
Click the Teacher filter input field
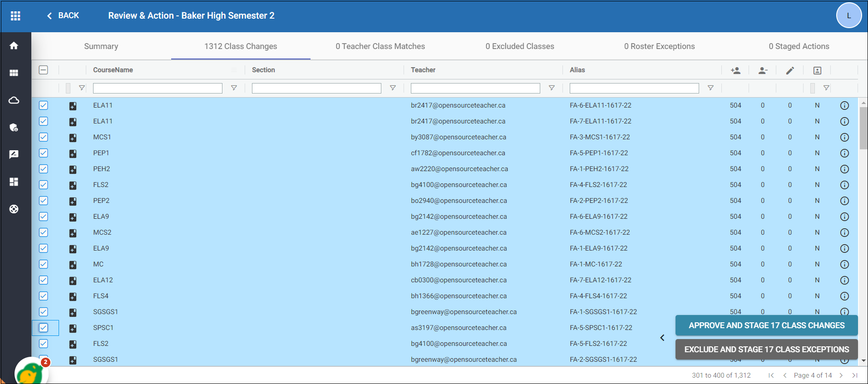(475, 88)
